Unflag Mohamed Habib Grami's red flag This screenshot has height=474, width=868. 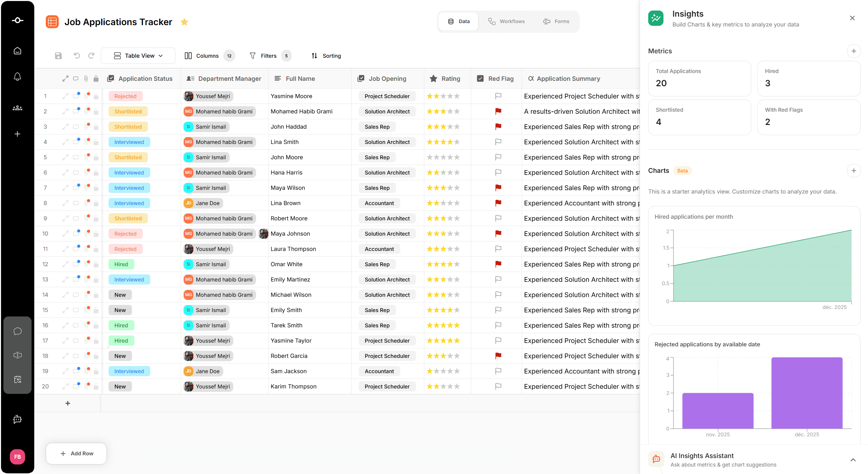(x=498, y=111)
